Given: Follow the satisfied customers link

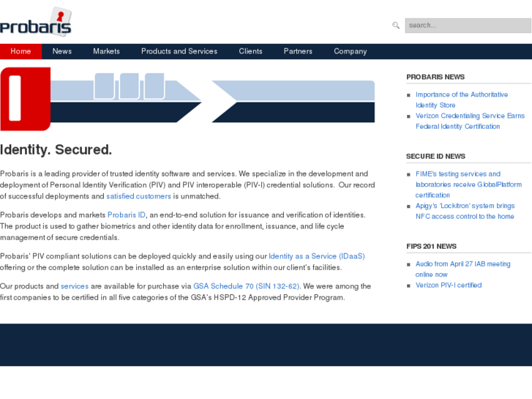Looking at the screenshot, I should pyautogui.click(x=138, y=196).
